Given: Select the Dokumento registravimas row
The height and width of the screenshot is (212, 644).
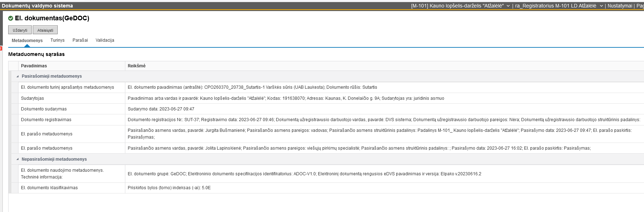Looking at the screenshot, I should [x=46, y=120].
